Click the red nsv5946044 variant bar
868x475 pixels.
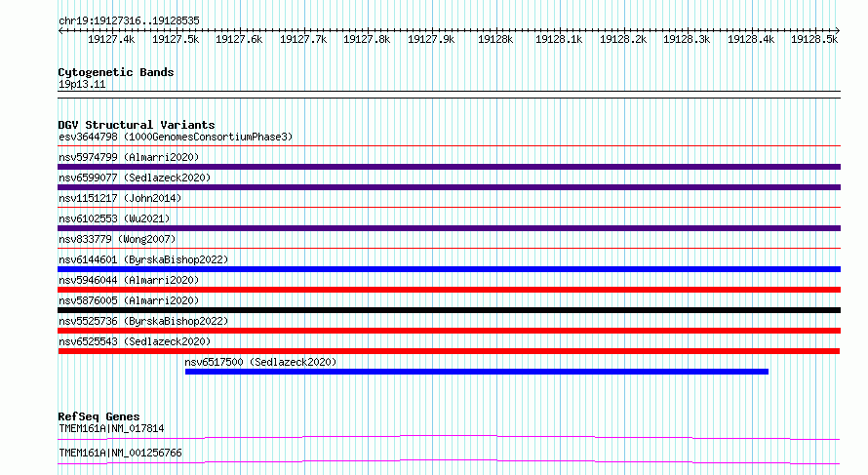449,290
